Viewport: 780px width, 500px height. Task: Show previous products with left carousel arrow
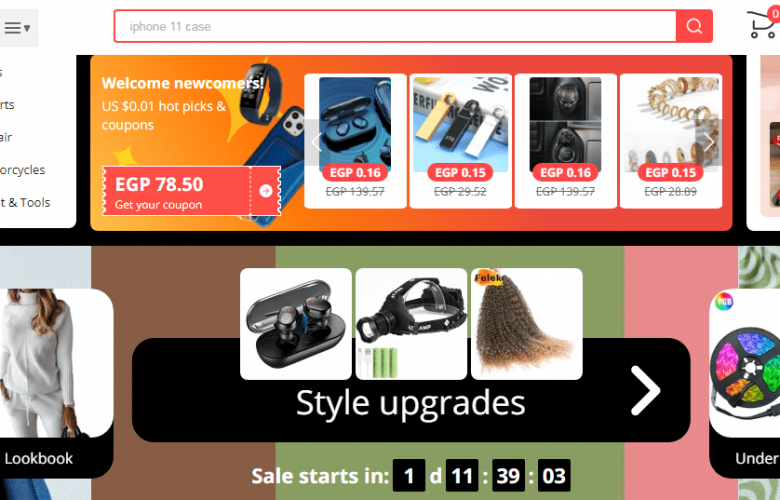[314, 142]
